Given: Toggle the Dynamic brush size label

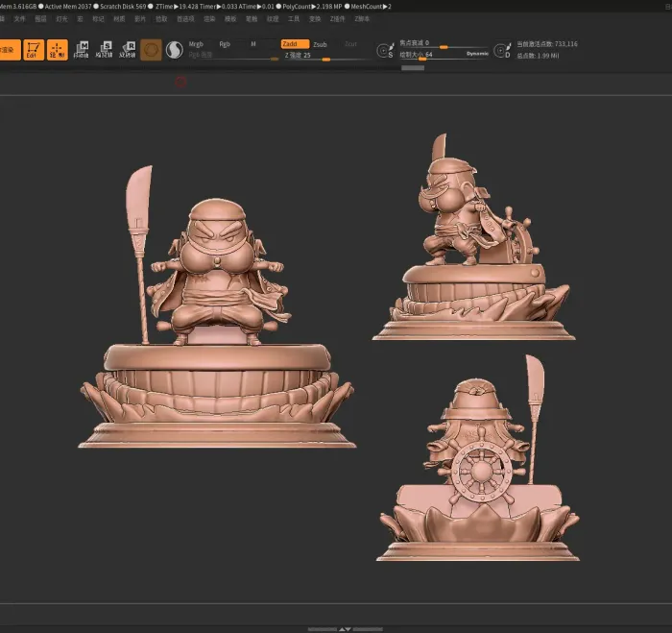Looking at the screenshot, I should tap(477, 54).
